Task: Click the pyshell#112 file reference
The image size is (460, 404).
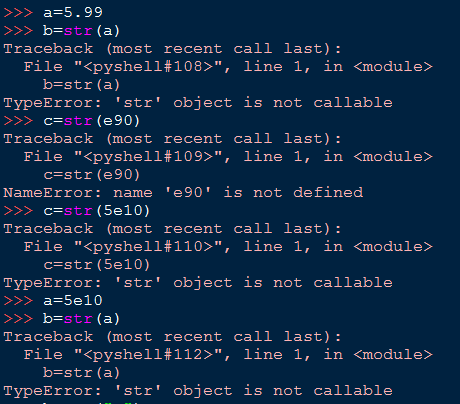Action: pos(148,355)
